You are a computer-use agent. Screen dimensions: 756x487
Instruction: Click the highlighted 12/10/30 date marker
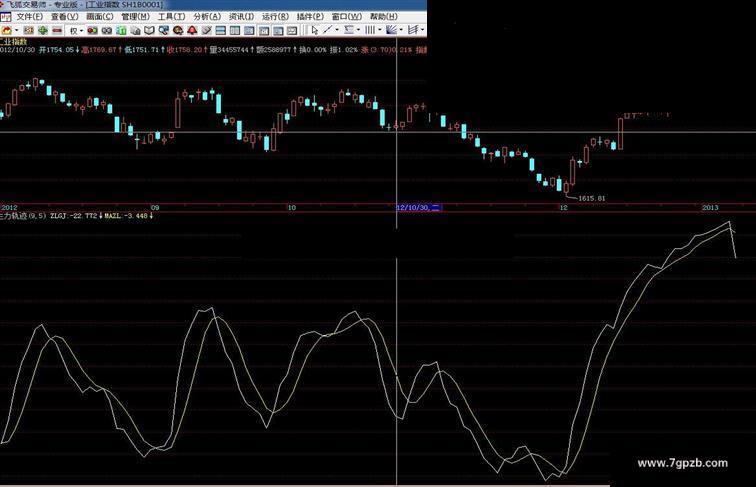418,207
